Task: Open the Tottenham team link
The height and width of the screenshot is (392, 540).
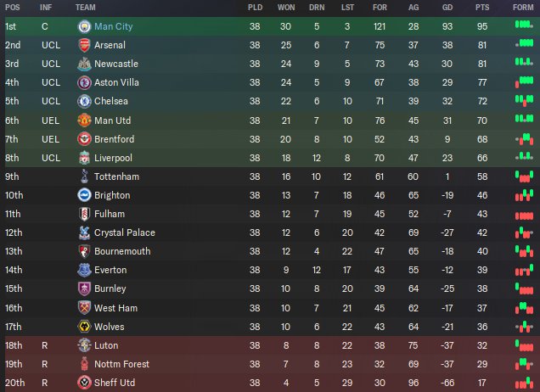Action: [117, 176]
